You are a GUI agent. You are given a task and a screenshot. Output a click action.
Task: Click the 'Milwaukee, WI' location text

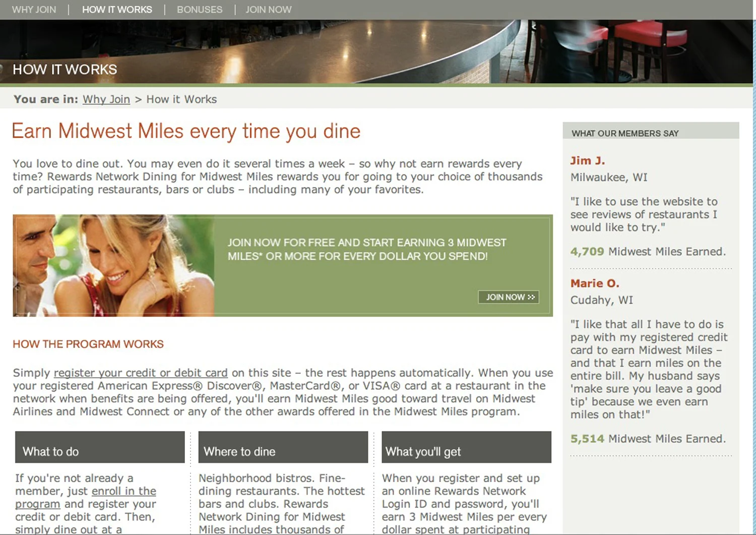coord(609,177)
